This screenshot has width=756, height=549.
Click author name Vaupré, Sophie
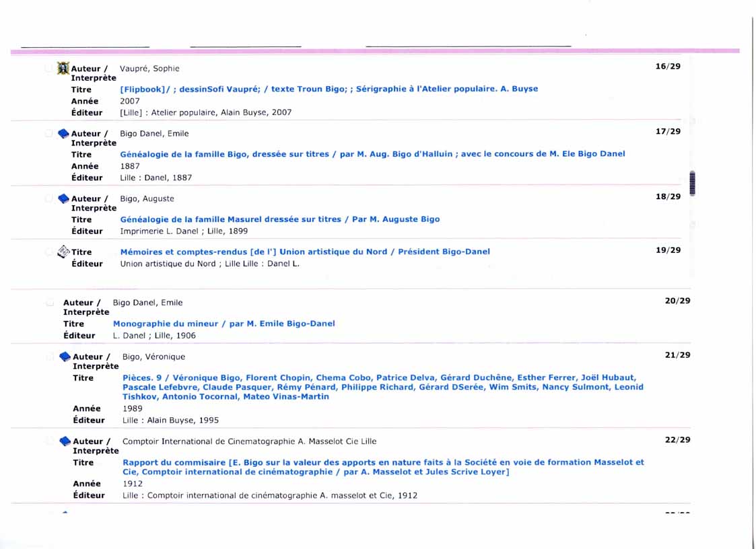[149, 69]
